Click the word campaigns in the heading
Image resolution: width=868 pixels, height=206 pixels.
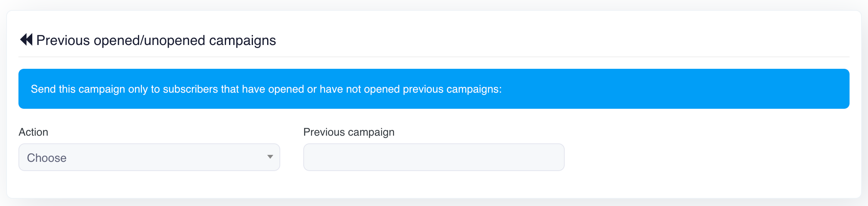click(x=243, y=40)
